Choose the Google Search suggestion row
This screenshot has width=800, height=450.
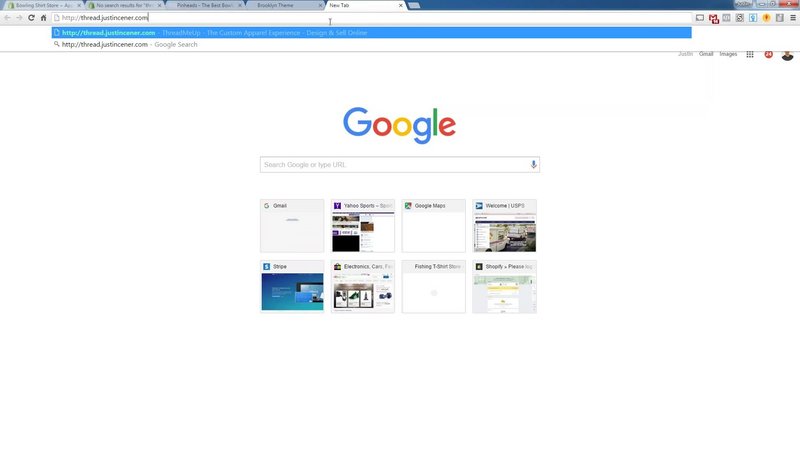tap(371, 44)
